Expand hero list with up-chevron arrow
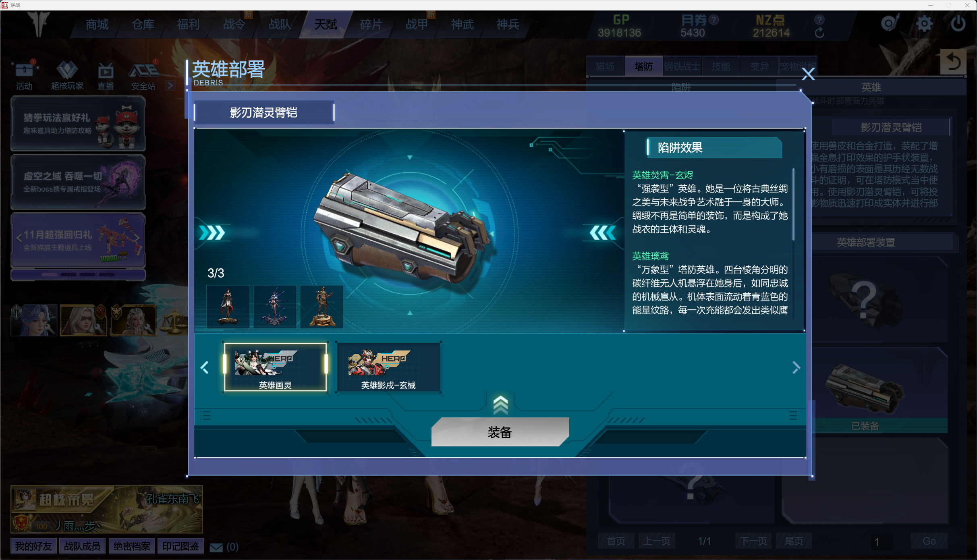 [x=500, y=405]
